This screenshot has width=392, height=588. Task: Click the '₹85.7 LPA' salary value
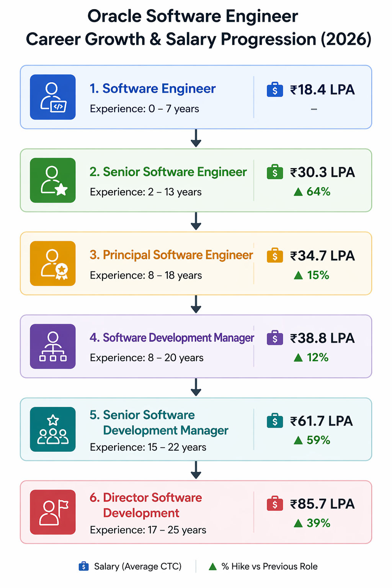pyautogui.click(x=322, y=504)
